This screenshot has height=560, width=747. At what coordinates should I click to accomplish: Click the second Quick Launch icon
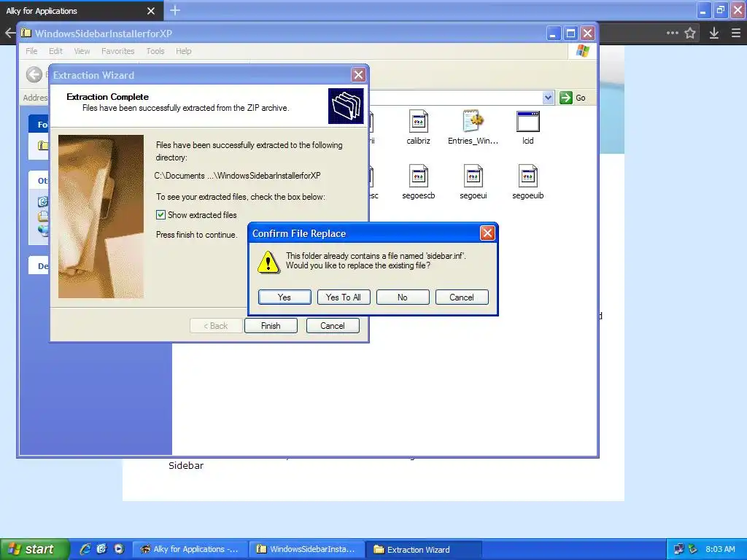tap(101, 549)
